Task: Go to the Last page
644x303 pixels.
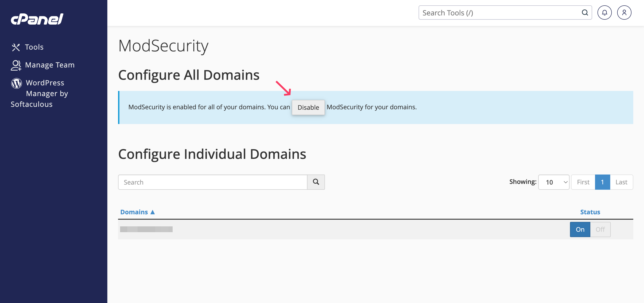Action: [x=621, y=182]
